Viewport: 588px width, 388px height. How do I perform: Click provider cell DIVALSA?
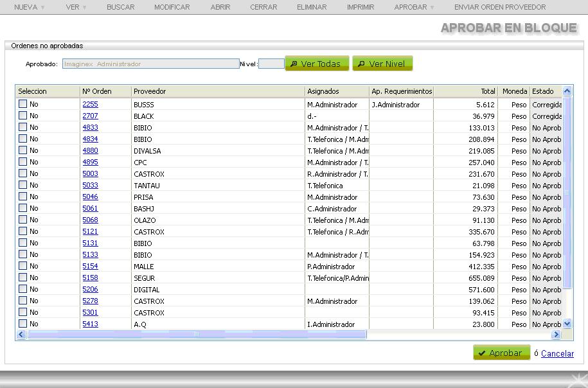(147, 151)
